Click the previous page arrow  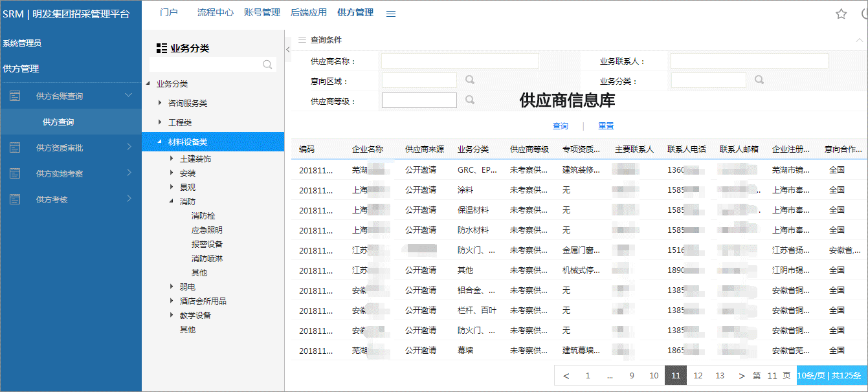pos(566,376)
